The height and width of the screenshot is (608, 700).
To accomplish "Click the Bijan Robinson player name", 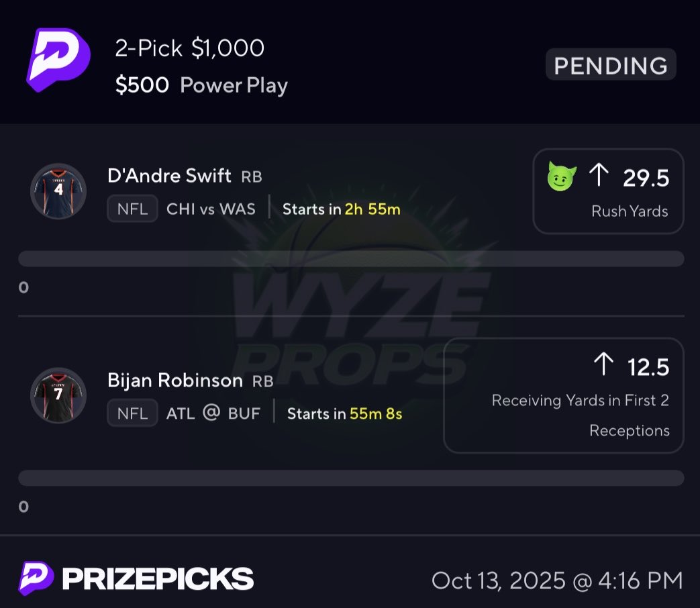I will pos(175,381).
